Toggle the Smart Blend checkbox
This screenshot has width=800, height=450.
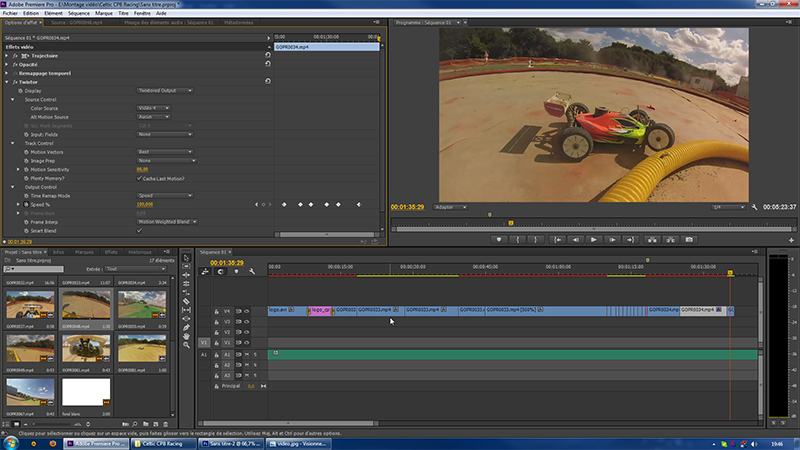pos(139,230)
